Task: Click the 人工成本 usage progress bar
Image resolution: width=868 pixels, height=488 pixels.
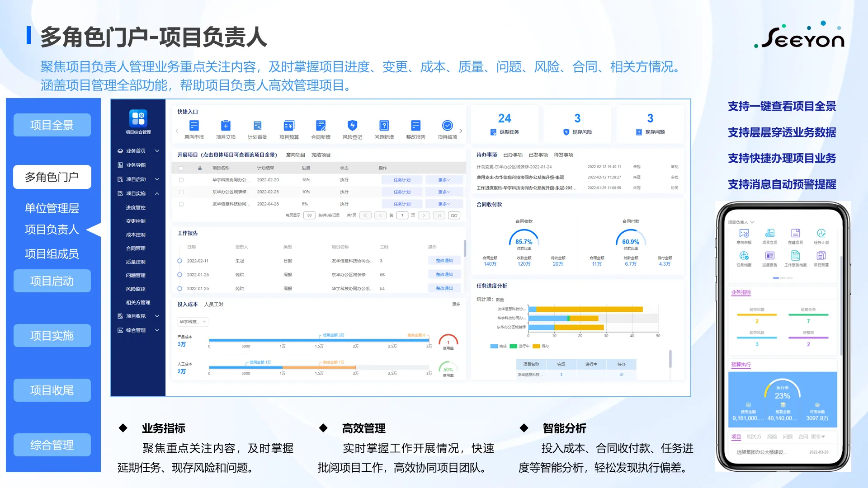Action: pos(319,367)
